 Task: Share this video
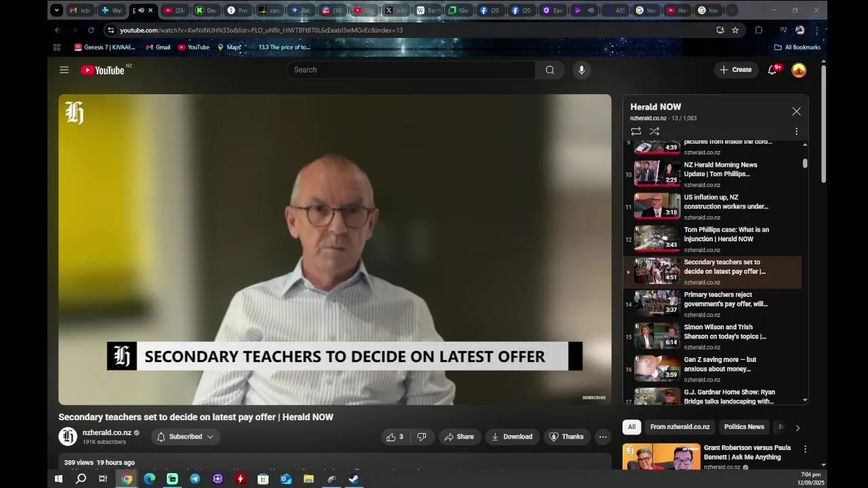[x=459, y=436]
